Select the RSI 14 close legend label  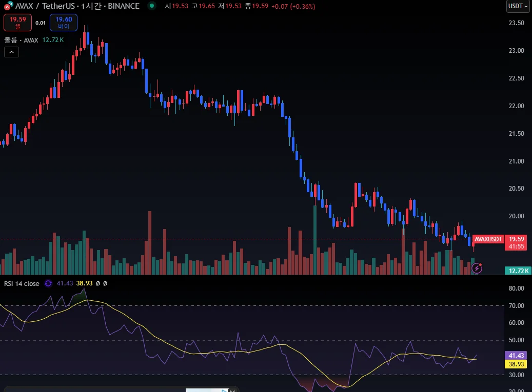22,283
